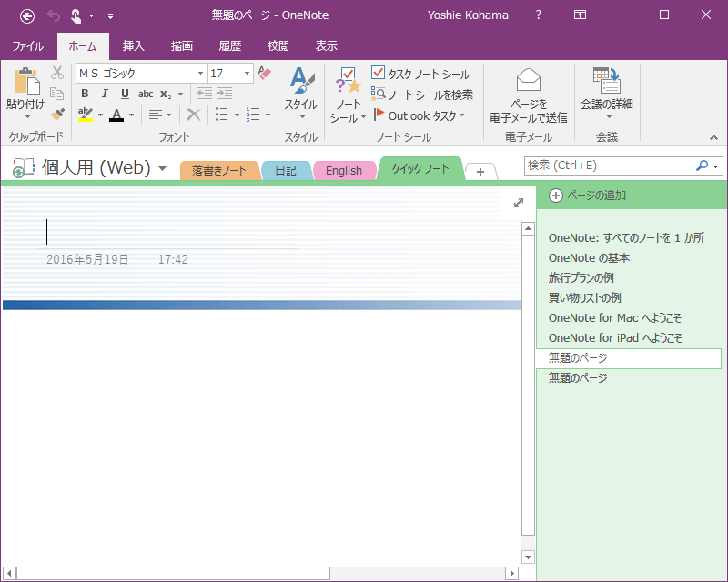Apply numbered list
Image resolution: width=728 pixels, height=582 pixels.
pyautogui.click(x=253, y=115)
